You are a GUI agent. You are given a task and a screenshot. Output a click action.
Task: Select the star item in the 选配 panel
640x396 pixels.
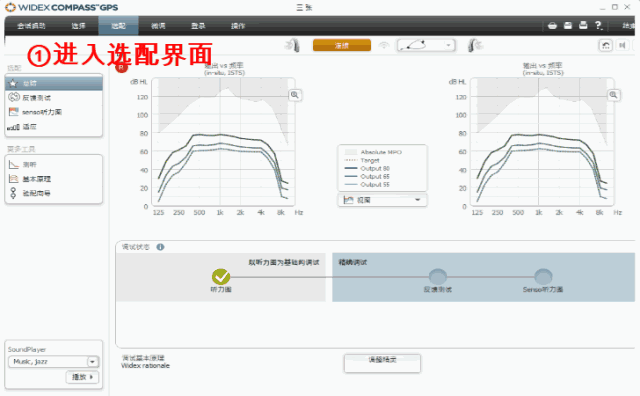pyautogui.click(x=53, y=83)
